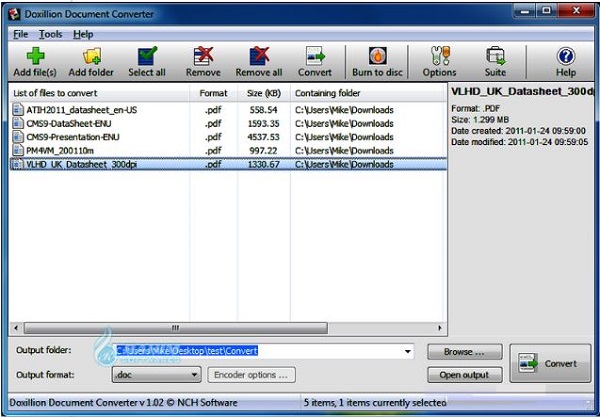Viewport: 600px width, 417px height.
Task: Click the Remove all toolbar icon
Action: click(x=259, y=56)
